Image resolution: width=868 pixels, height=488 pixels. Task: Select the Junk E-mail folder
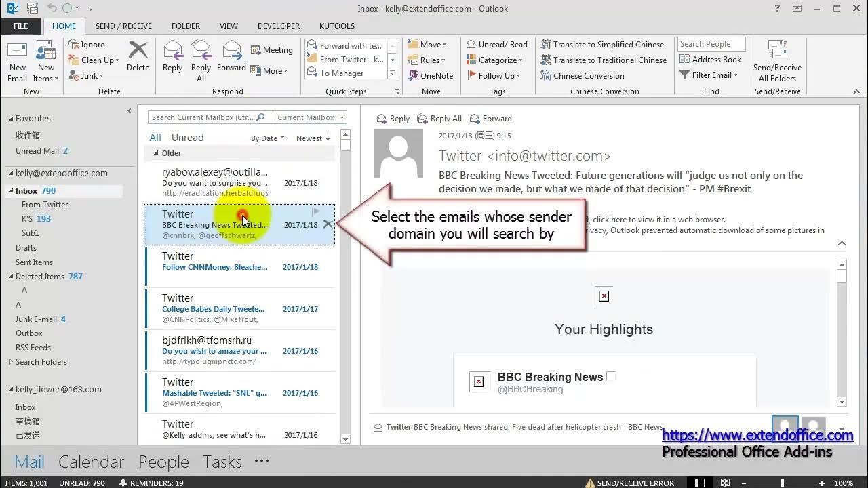[41, 319]
